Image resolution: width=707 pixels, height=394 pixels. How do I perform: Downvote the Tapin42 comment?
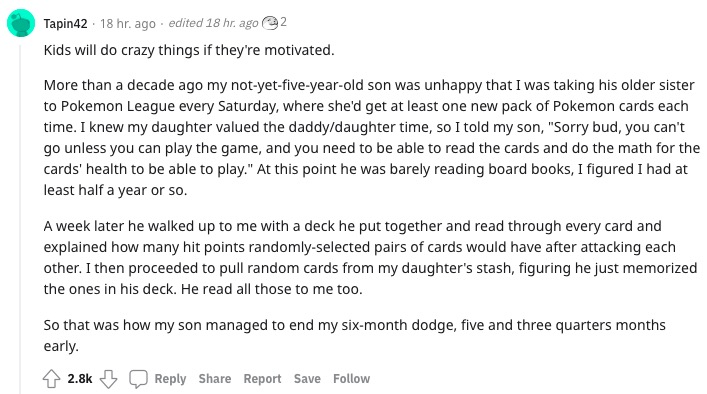[108, 379]
